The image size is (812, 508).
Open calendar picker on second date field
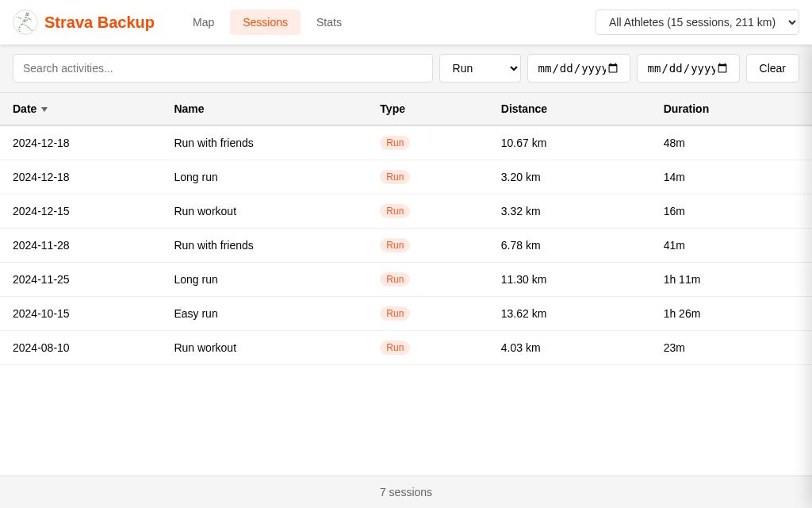(x=722, y=68)
